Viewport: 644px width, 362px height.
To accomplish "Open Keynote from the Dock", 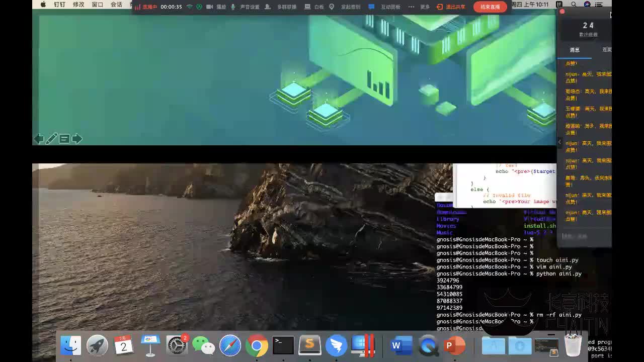I will coord(150,345).
